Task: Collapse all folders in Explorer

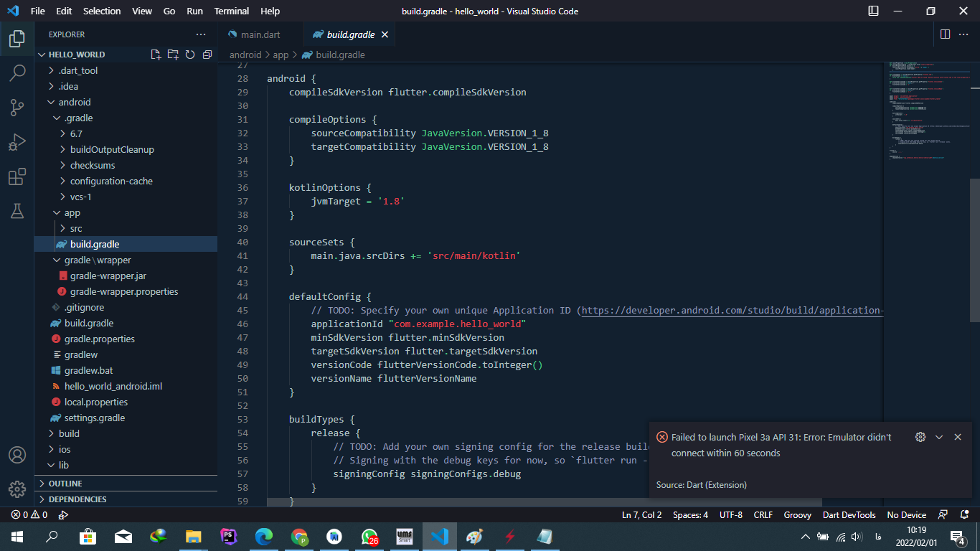Action: pos(207,55)
